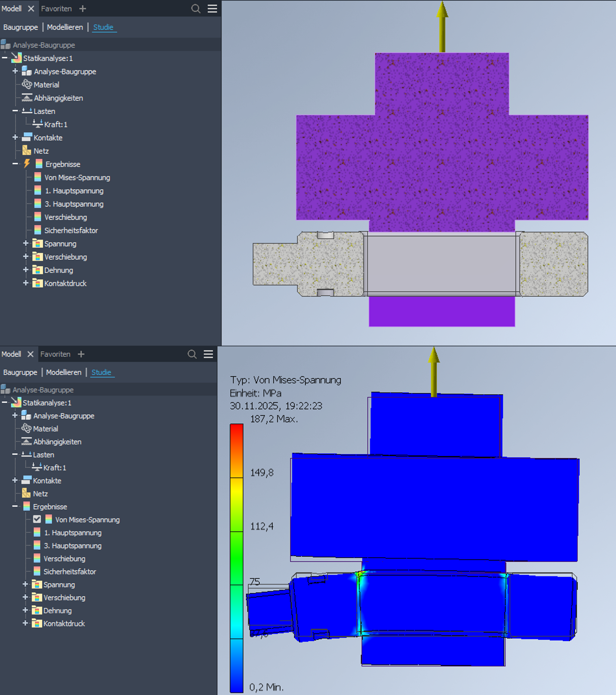Click the Material icon in the upper browser panel
616x695 pixels.
click(27, 84)
